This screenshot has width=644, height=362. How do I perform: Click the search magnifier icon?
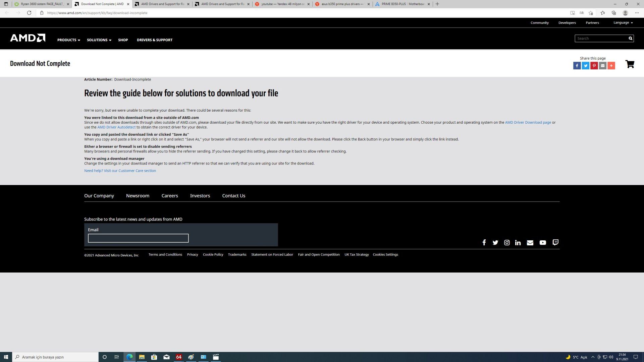(x=630, y=39)
